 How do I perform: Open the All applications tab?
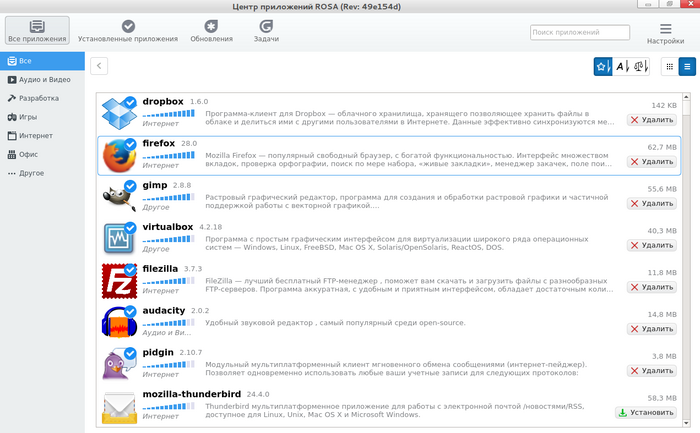pos(38,30)
